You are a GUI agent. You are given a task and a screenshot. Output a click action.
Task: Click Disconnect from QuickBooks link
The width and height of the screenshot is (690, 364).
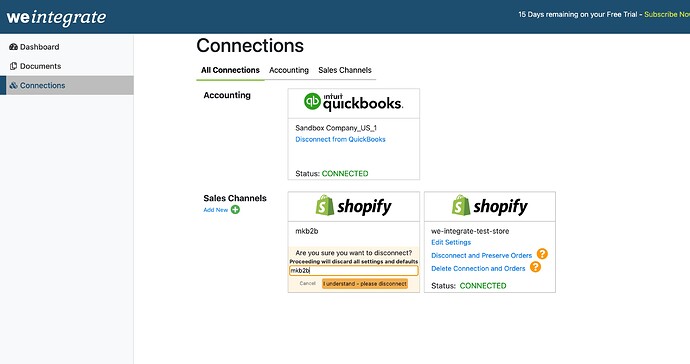(340, 139)
